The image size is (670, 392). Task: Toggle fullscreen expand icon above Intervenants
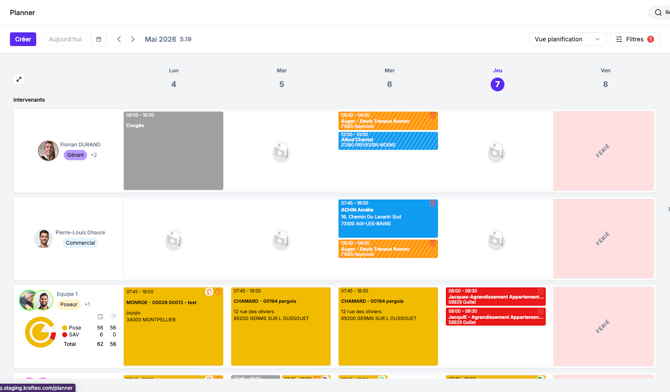click(x=19, y=79)
